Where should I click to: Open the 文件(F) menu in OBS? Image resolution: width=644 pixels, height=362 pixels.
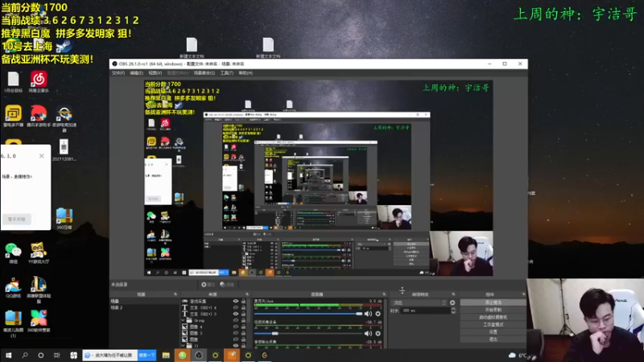click(x=118, y=73)
